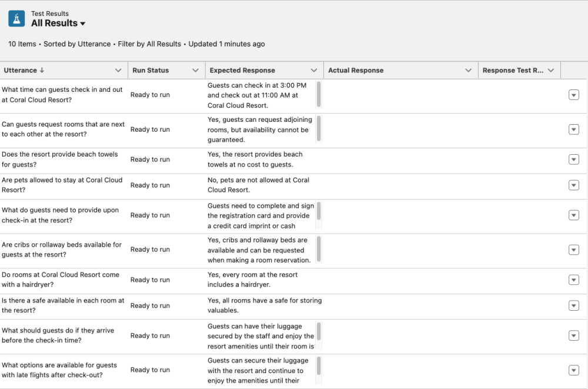Viewport: 588px width, 389px height.
Task: Open row actions for the adjoining rooms question
Action: tap(574, 129)
